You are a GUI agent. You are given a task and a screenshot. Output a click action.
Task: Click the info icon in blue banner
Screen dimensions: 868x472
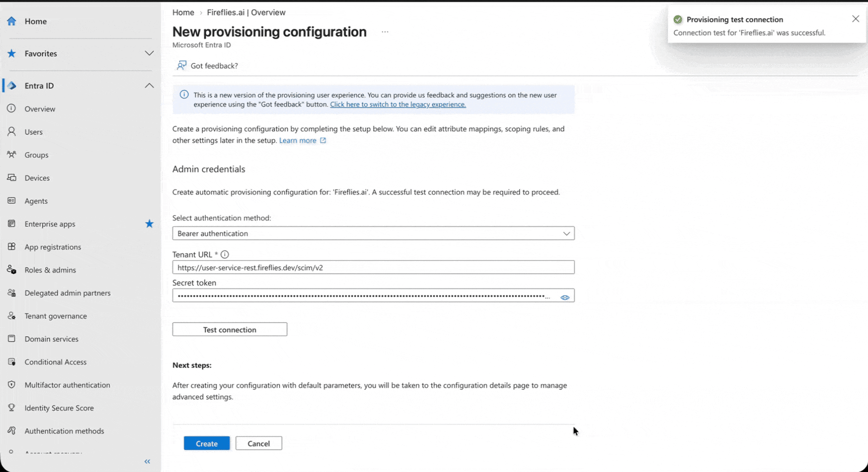(x=184, y=94)
